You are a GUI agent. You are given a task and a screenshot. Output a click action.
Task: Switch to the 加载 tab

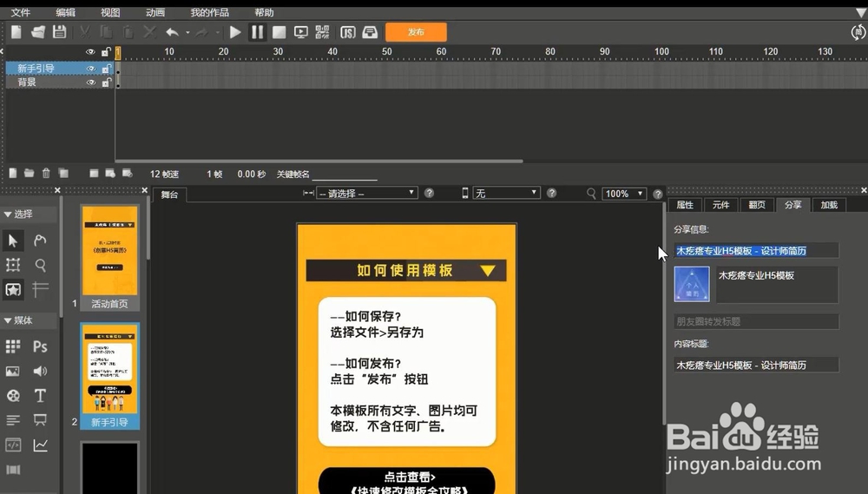tap(829, 205)
